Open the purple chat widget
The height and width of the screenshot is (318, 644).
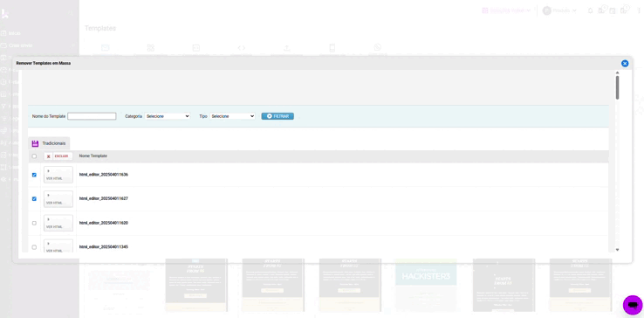point(633,305)
